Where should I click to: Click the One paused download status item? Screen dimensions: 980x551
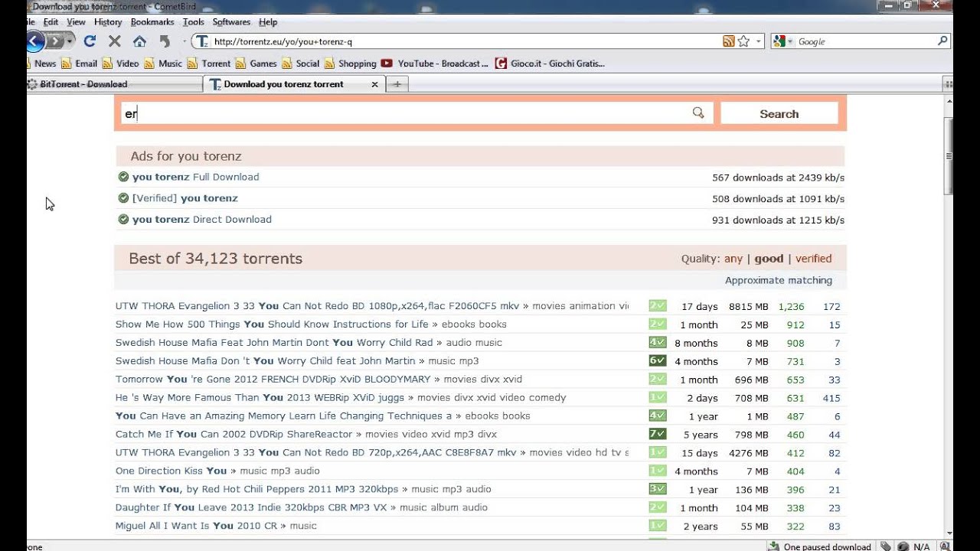[820, 546]
